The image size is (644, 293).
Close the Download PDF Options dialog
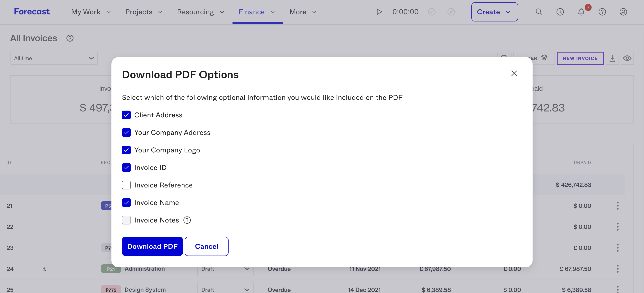(514, 73)
